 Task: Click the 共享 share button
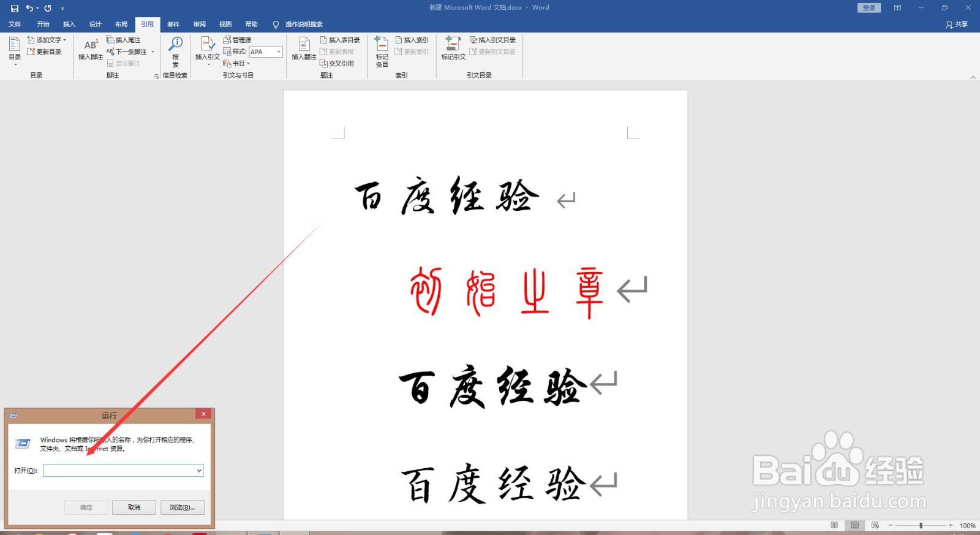[957, 25]
